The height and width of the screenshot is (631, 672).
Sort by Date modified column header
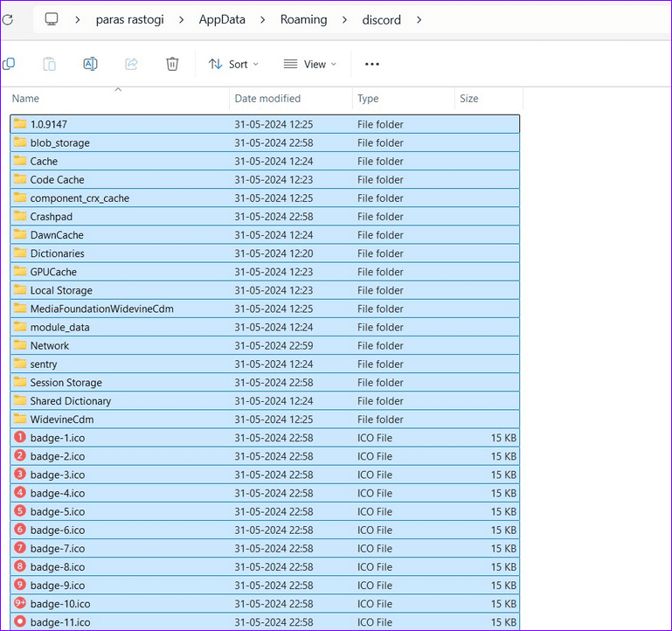[267, 99]
